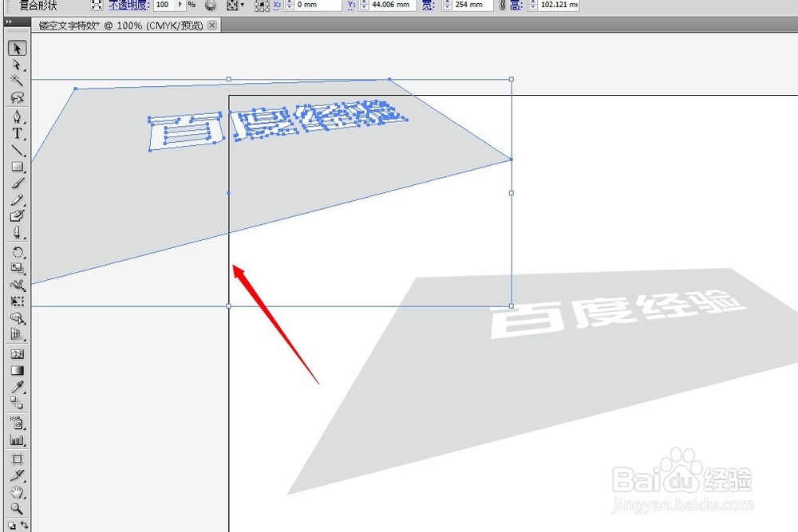Select the Column Graph tool

click(x=18, y=439)
